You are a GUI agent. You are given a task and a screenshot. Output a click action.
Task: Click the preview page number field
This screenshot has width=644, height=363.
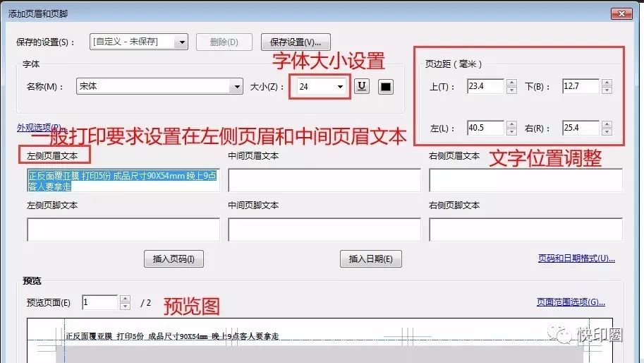tap(99, 302)
